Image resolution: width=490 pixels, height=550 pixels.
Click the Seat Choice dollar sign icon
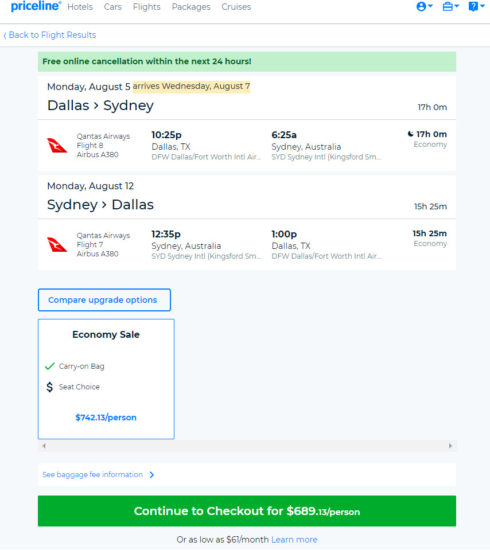(50, 387)
